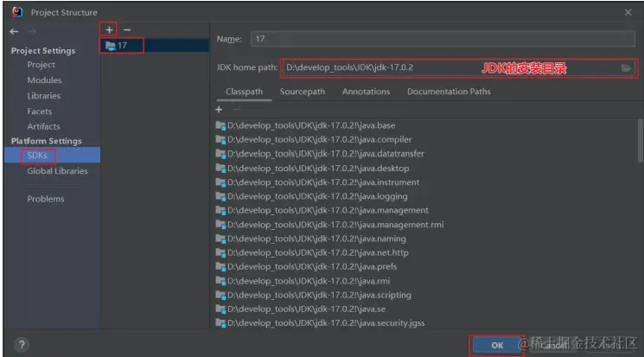
Task: Open Facets settings page
Action: 40,112
